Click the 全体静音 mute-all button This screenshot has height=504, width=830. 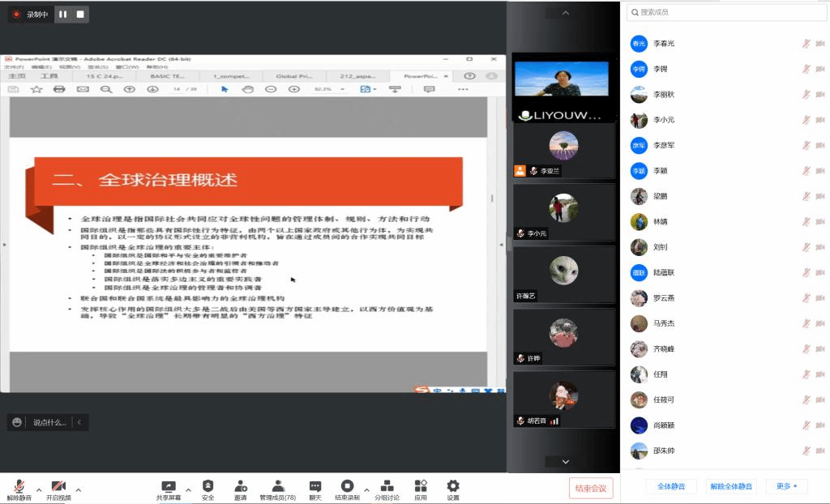(x=671, y=486)
